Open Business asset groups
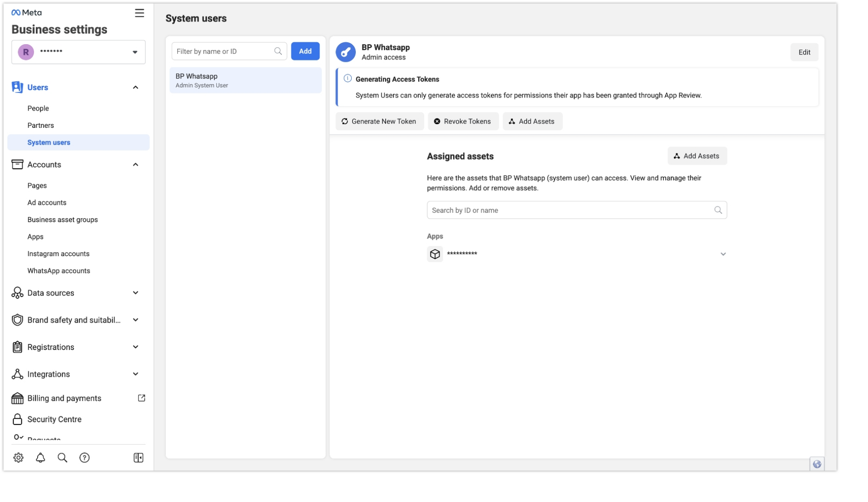 coord(63,219)
